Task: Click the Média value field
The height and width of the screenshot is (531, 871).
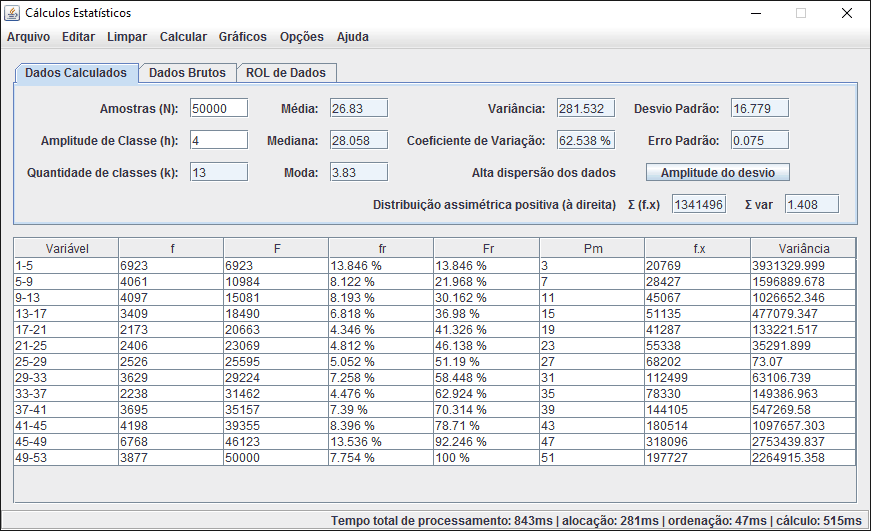Action: coord(359,108)
